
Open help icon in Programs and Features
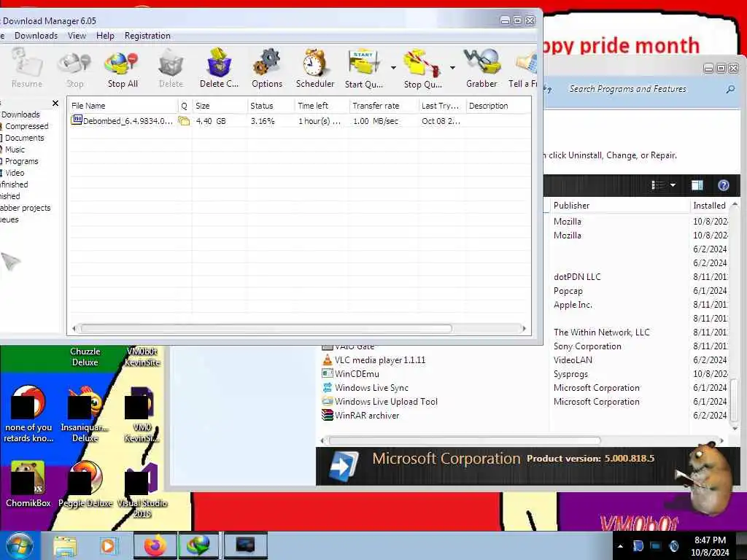[x=723, y=184]
